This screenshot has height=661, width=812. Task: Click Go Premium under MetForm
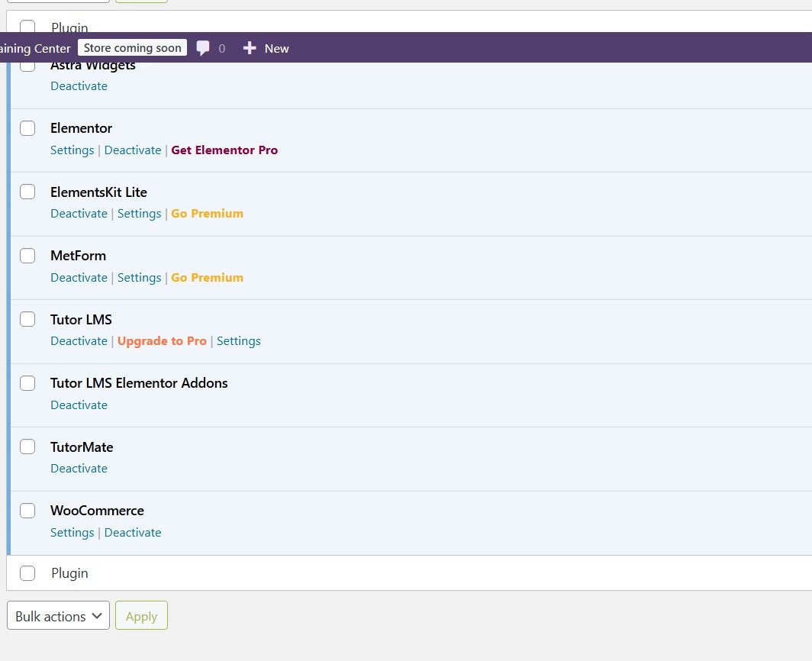(x=207, y=278)
